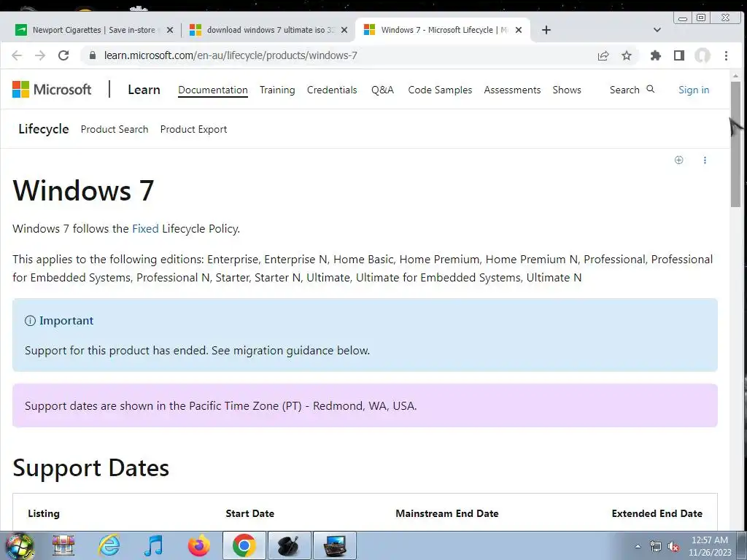747x560 pixels.
Task: Click the muted volume tray icon
Action: tap(673, 547)
